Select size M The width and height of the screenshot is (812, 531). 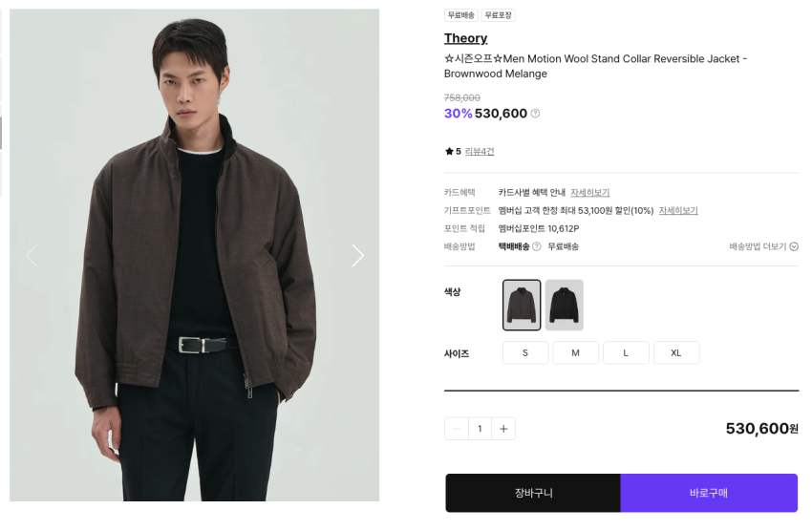point(575,352)
